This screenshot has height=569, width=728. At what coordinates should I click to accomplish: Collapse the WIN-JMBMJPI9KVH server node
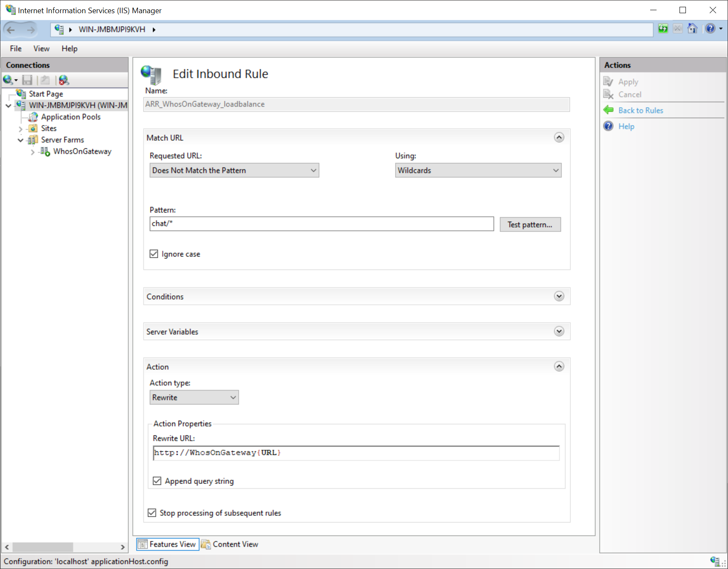pos(9,105)
